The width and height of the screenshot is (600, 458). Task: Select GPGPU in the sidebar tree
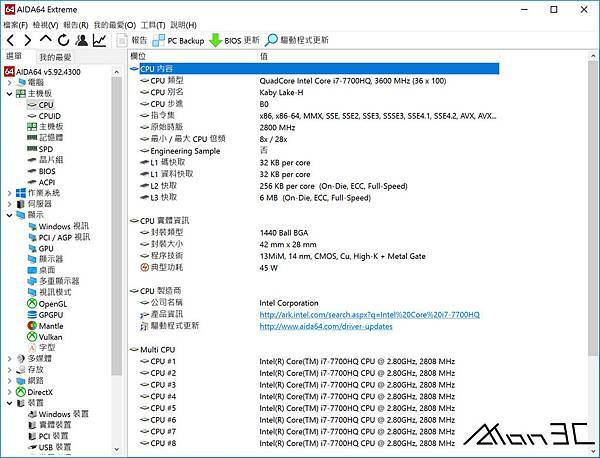coord(45,315)
